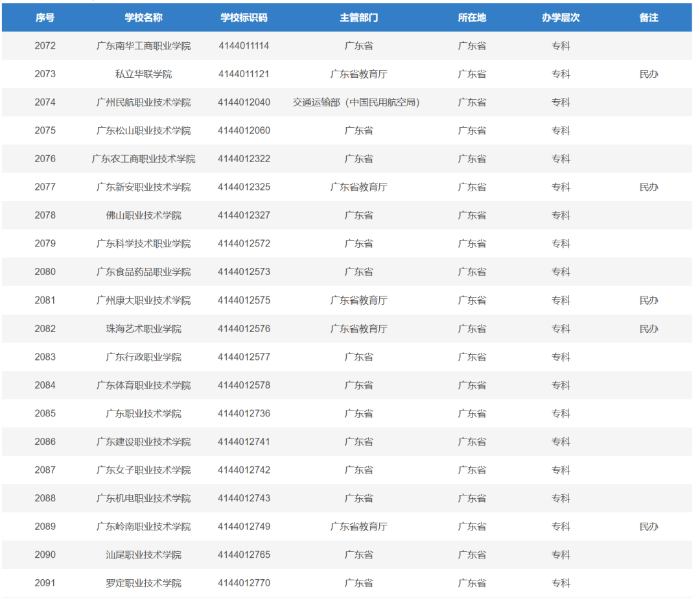700x598 pixels.
Task: Click the 所在地 header cell
Action: pos(472,18)
